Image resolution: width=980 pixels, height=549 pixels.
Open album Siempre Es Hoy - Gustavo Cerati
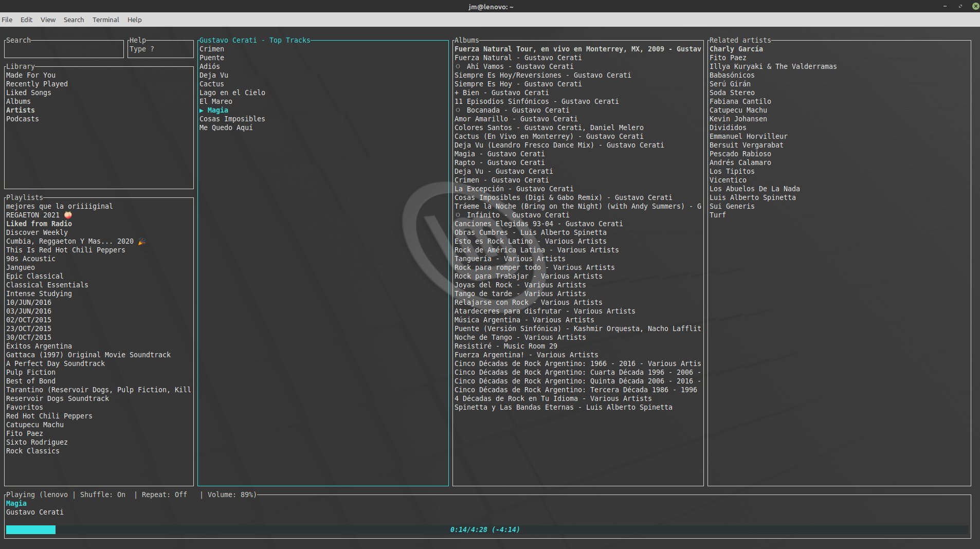tap(518, 84)
